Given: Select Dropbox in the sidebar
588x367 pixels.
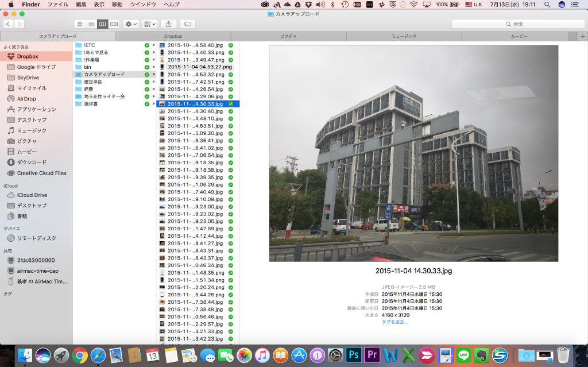Looking at the screenshot, I should (x=36, y=56).
